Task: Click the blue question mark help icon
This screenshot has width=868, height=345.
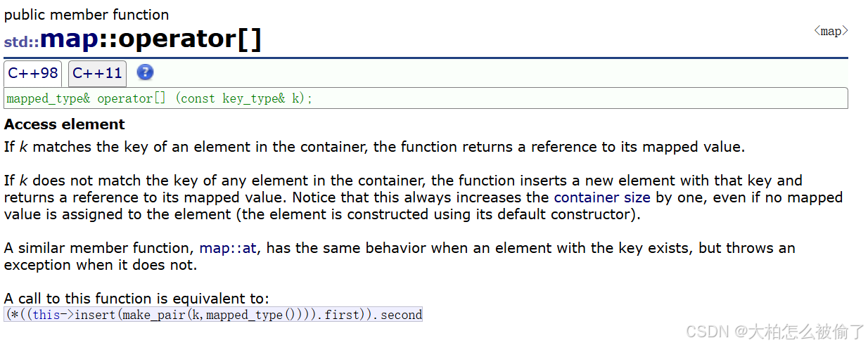Action: click(x=145, y=72)
